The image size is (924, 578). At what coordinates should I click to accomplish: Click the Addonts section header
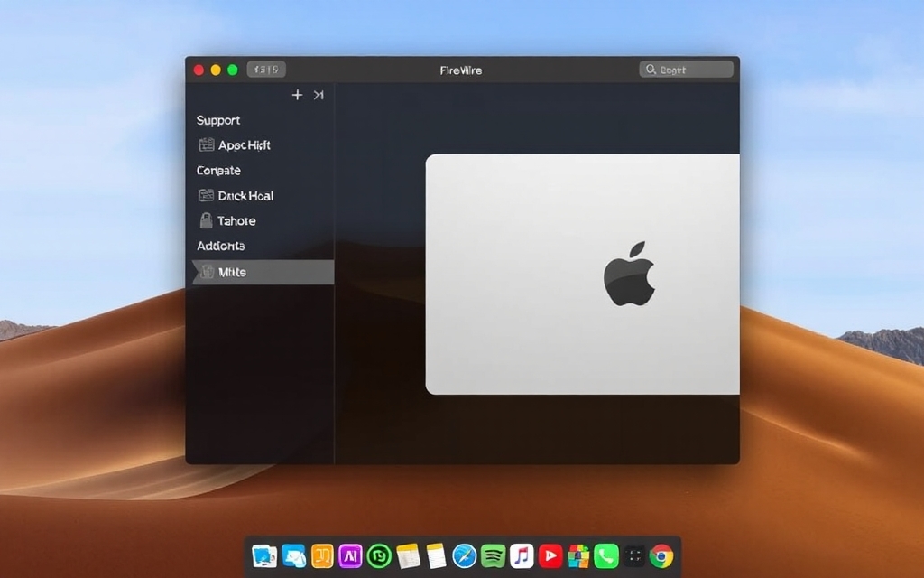220,246
